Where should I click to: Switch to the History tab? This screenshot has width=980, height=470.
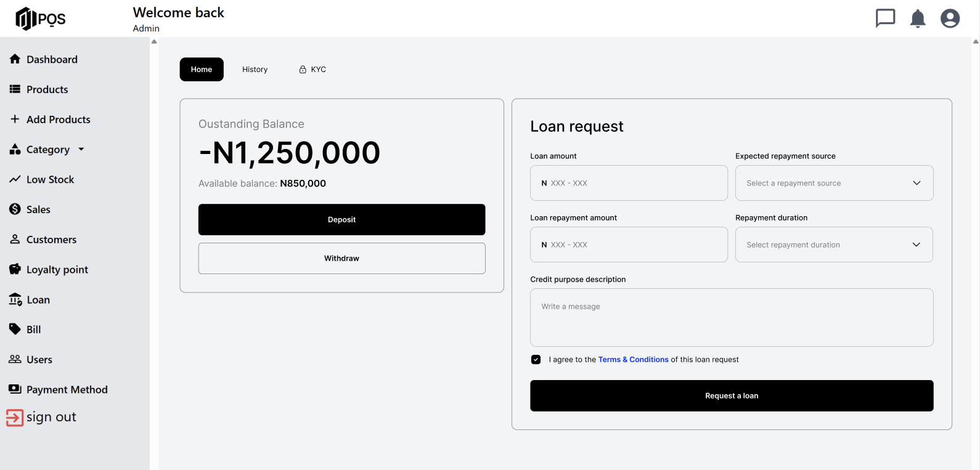coord(255,70)
